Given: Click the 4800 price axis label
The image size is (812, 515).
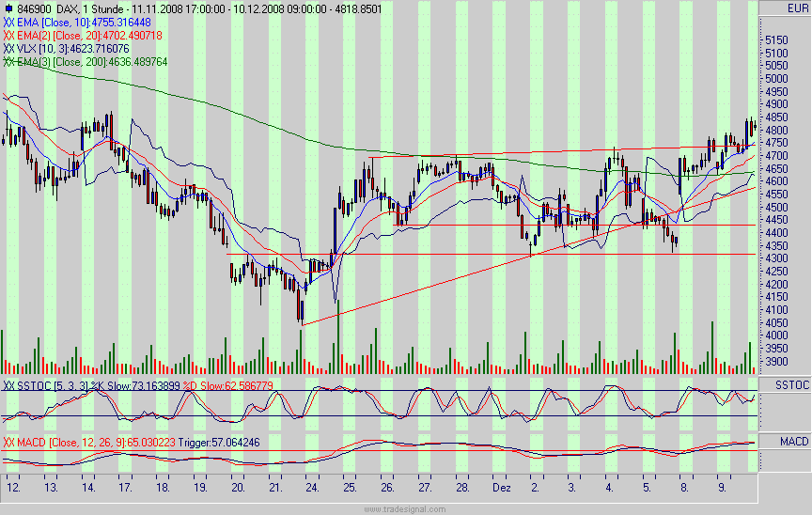Looking at the screenshot, I should pyautogui.click(x=775, y=131).
